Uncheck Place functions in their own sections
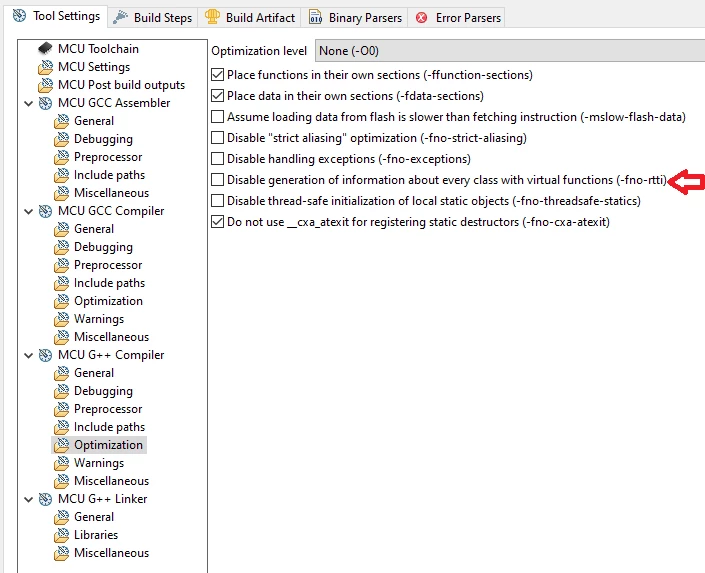The width and height of the screenshot is (705, 573). (x=218, y=75)
